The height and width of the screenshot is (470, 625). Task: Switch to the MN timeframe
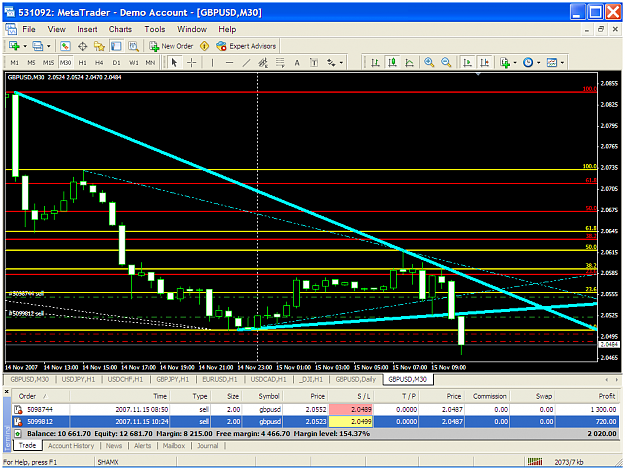150,63
